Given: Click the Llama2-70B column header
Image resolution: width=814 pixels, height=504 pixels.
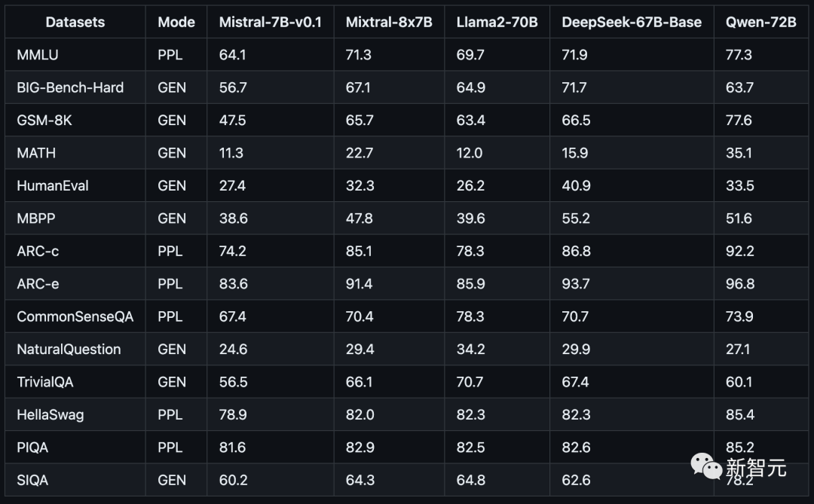Looking at the screenshot, I should point(497,22).
